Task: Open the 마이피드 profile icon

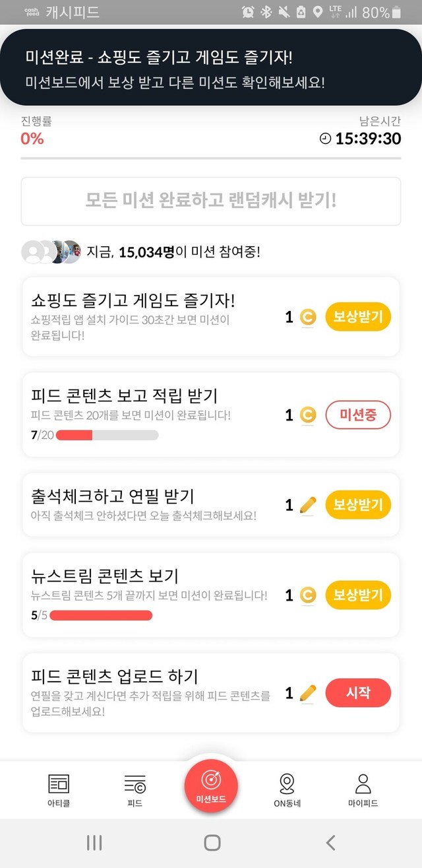Action: pos(363,784)
